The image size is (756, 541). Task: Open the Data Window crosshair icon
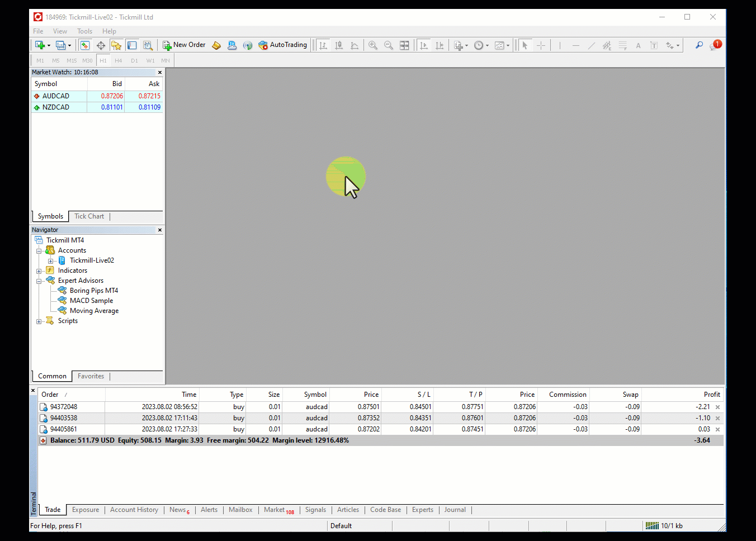pos(101,45)
